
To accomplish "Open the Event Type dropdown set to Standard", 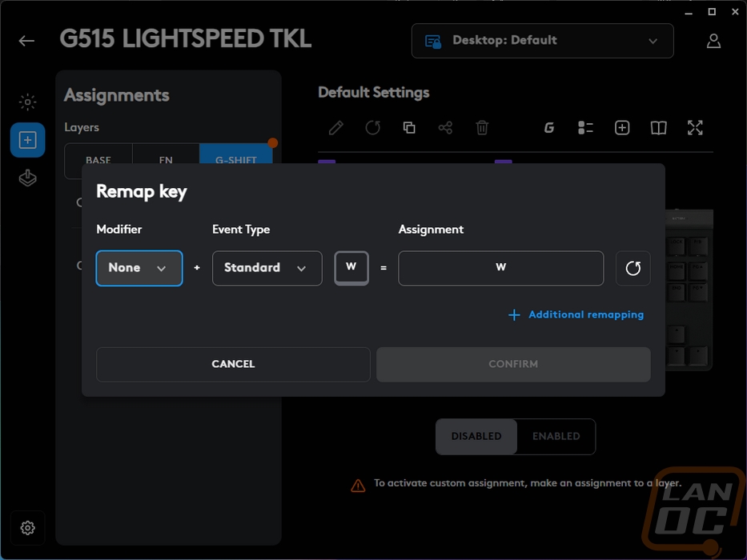I will [267, 268].
